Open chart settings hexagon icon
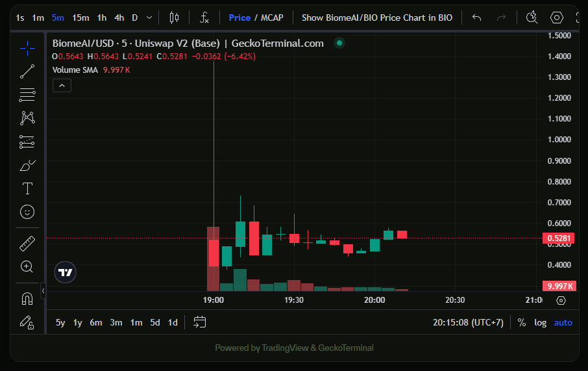The image size is (588, 371). [556, 18]
